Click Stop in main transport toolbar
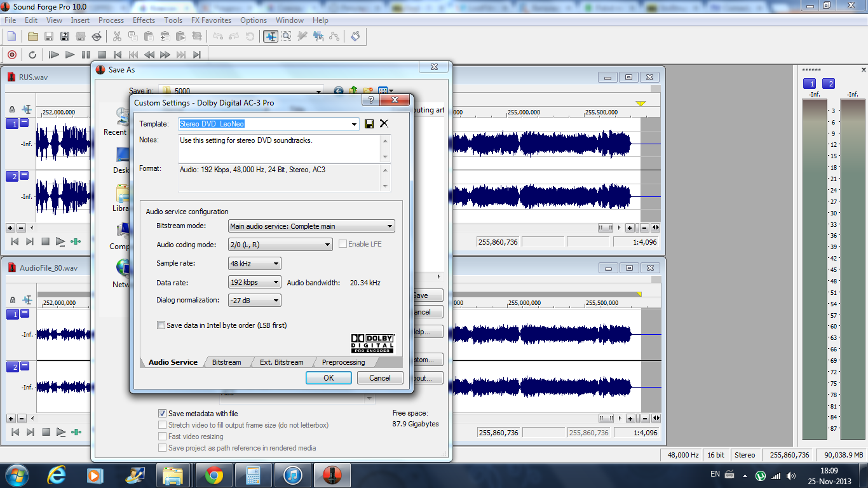 click(x=102, y=55)
